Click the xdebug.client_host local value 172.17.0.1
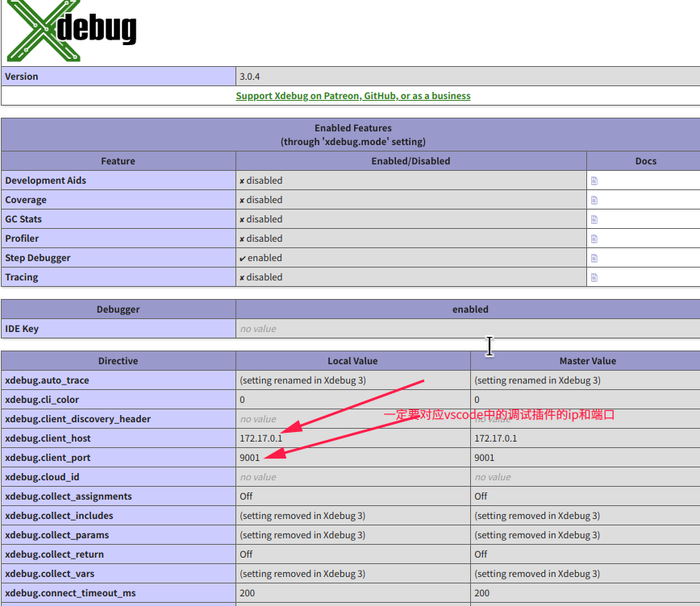The height and width of the screenshot is (606, 700). (260, 438)
